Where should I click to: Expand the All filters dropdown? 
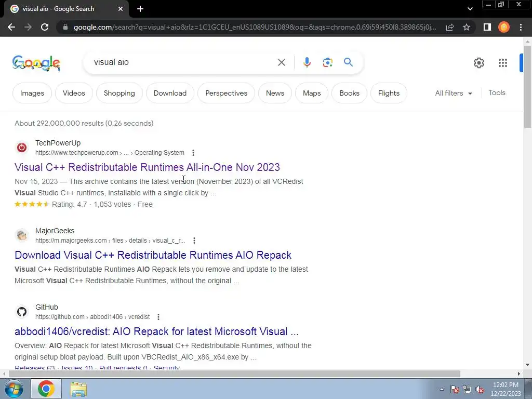tap(453, 93)
